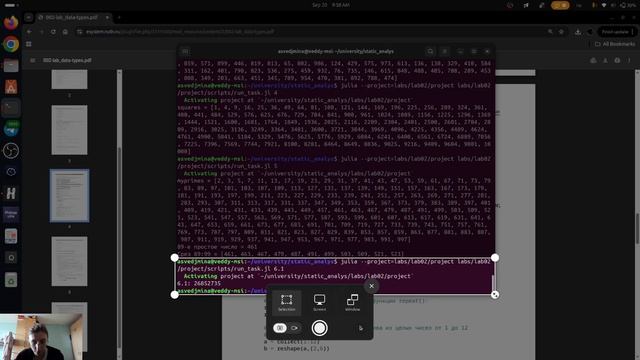
Task: Click bottom-left selection resize handle
Action: [175, 294]
